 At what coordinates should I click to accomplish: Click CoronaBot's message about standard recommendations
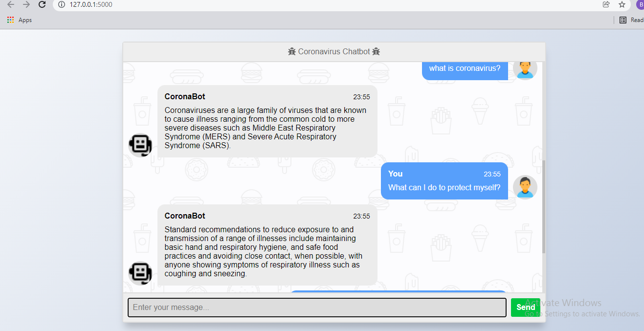point(268,244)
